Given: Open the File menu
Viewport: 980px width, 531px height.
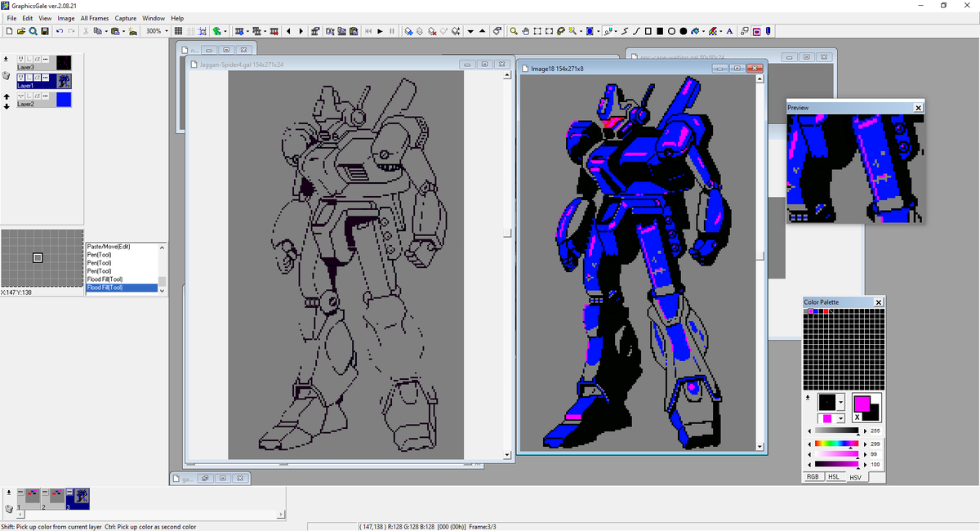Looking at the screenshot, I should coord(11,18).
